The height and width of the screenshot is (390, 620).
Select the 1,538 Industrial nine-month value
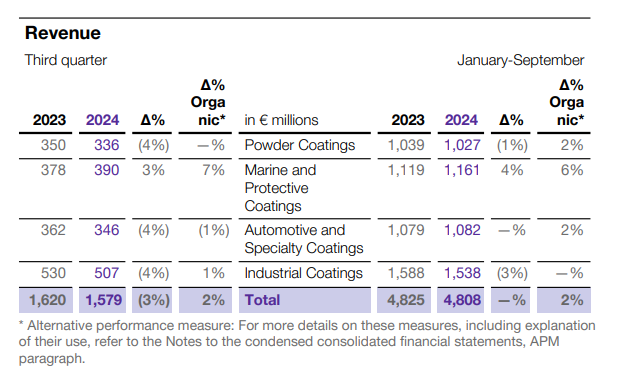click(462, 273)
